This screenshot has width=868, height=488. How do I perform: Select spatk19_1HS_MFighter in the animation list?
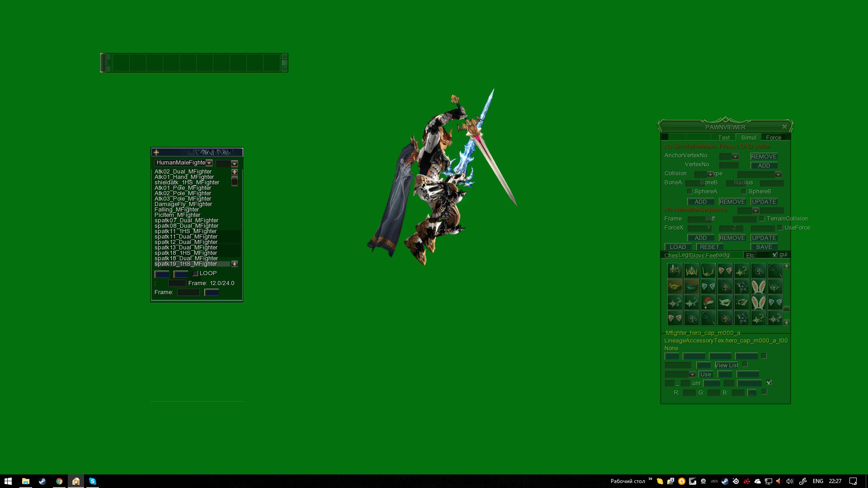[185, 263]
